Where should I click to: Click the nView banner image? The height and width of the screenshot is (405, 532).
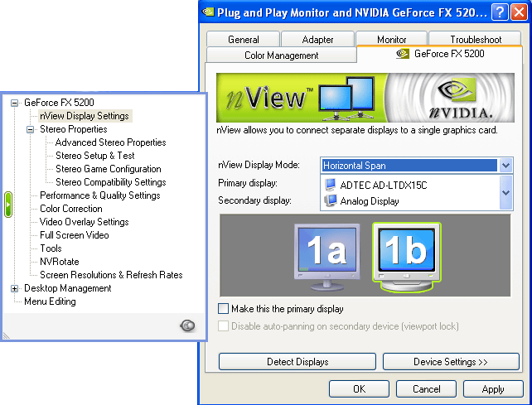(x=365, y=98)
